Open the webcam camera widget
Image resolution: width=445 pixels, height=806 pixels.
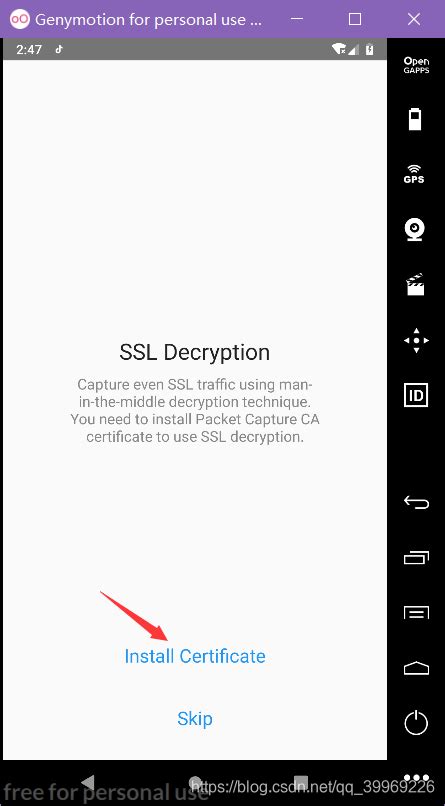coord(415,230)
